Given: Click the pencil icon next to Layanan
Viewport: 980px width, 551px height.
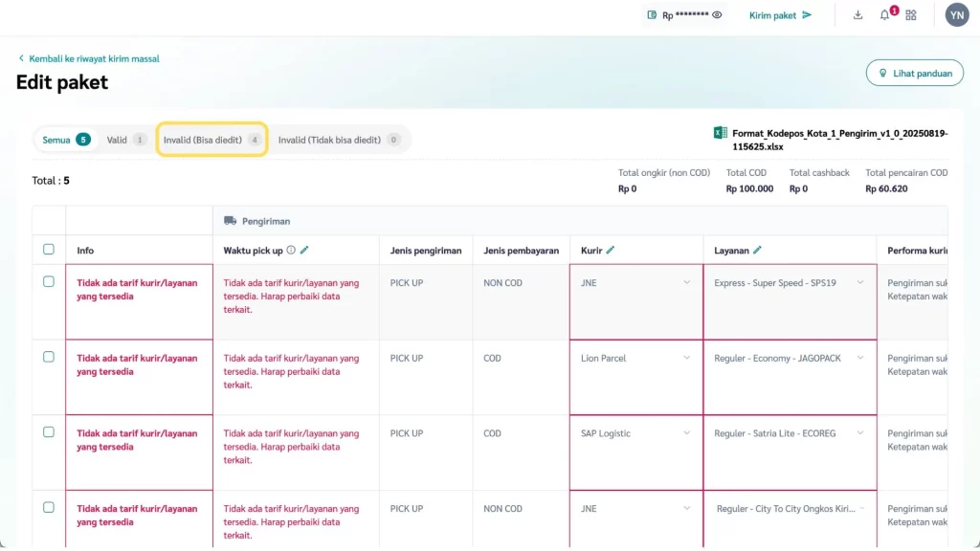Looking at the screenshot, I should click(757, 251).
